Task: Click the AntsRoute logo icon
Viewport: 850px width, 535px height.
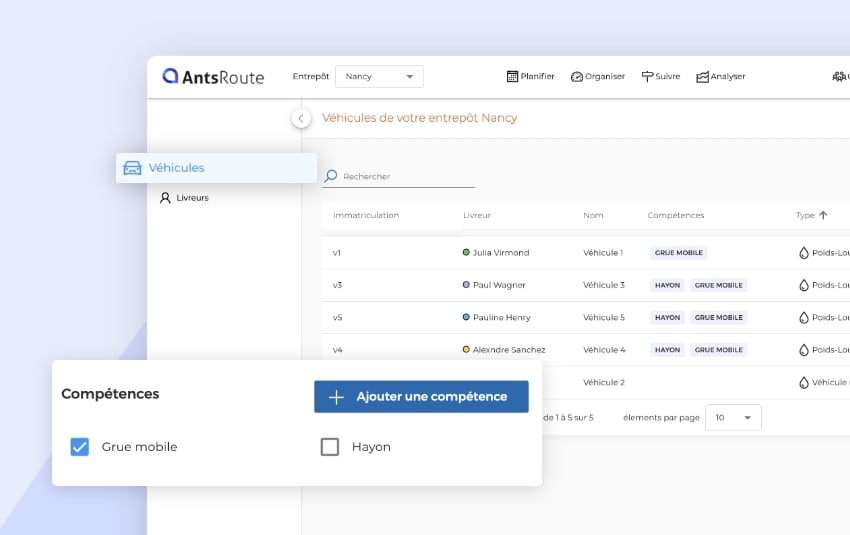Action: 170,76
